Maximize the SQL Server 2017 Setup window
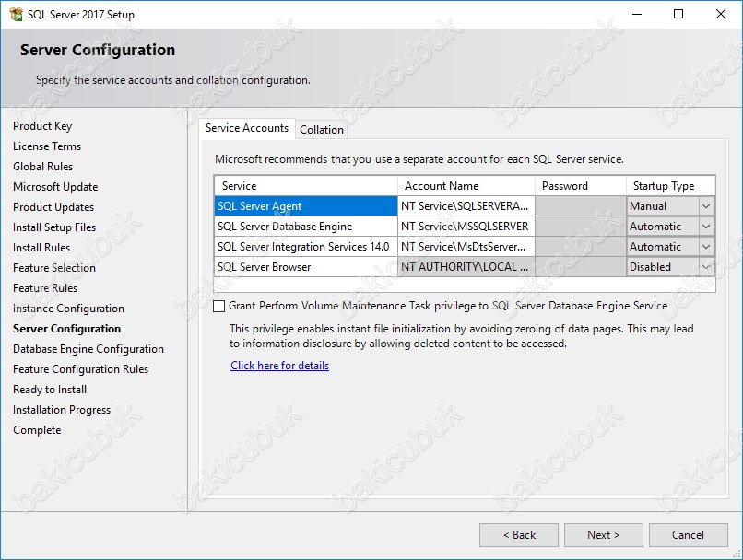 pos(678,14)
